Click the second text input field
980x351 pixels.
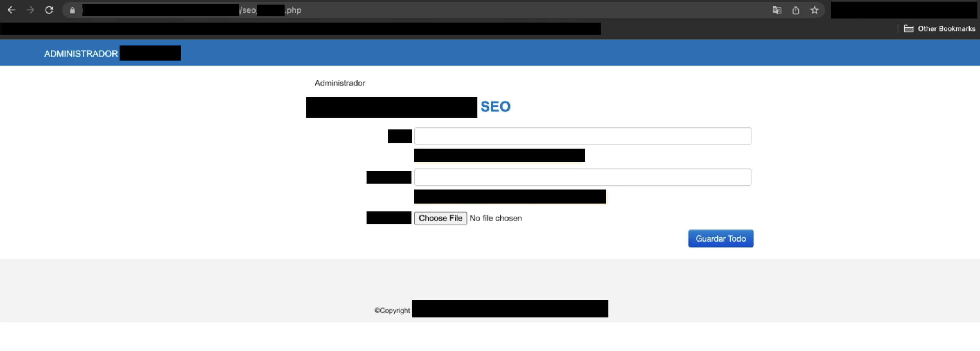(x=582, y=176)
